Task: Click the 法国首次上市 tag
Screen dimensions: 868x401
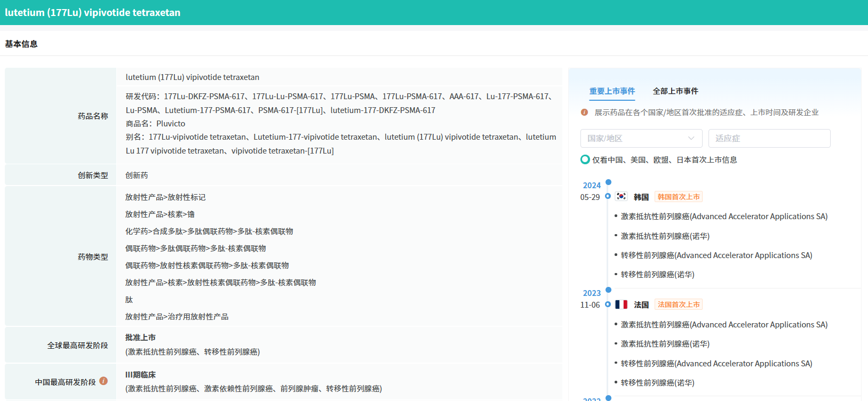Action: 679,304
